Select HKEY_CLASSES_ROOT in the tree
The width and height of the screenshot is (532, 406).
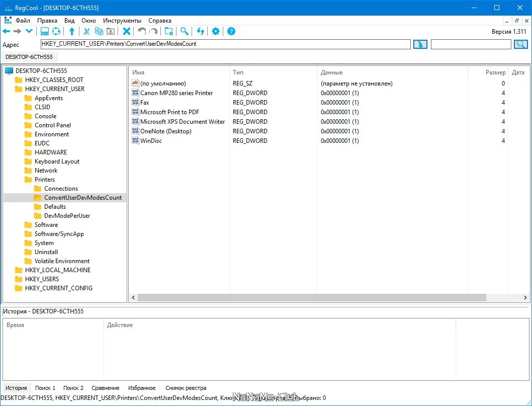coord(54,80)
